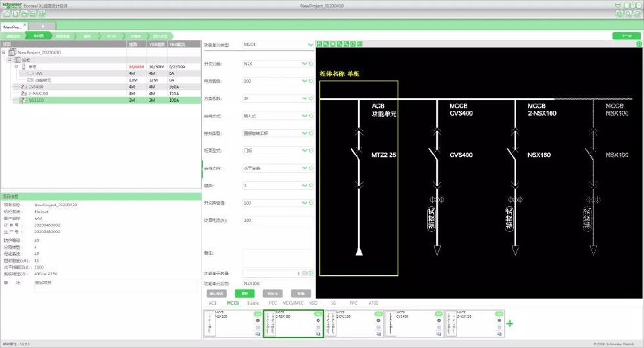
Task: Click the open folder icon
Action: click(24, 14)
